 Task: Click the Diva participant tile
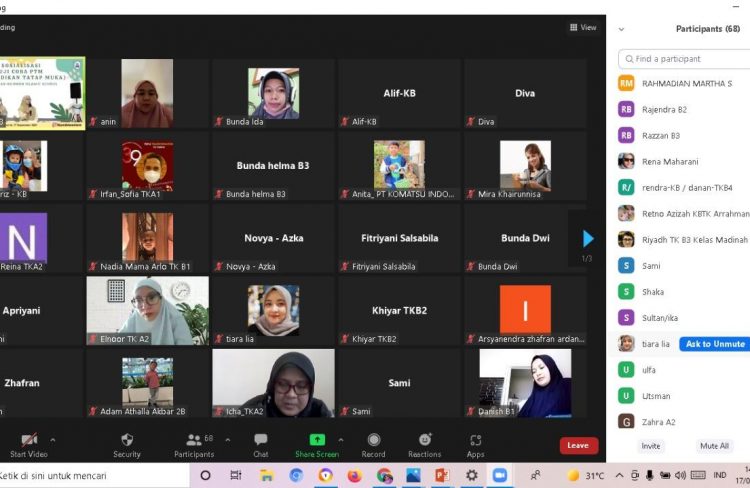tap(525, 93)
